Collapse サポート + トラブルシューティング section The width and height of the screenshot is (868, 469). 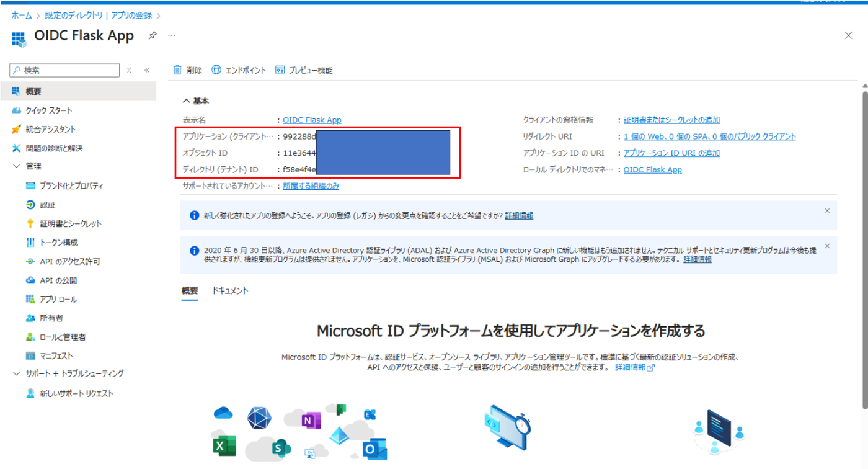[x=16, y=373]
